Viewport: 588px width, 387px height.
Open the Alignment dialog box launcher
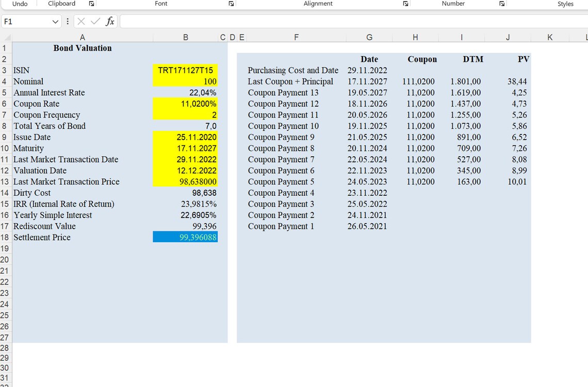point(405,4)
